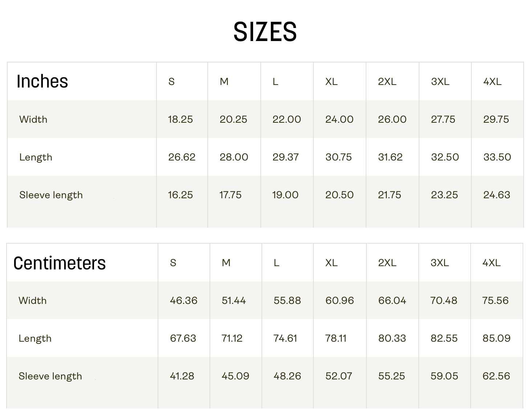Click the XL header in Inches table
Viewport: 532px width, 415px height.
(x=331, y=82)
